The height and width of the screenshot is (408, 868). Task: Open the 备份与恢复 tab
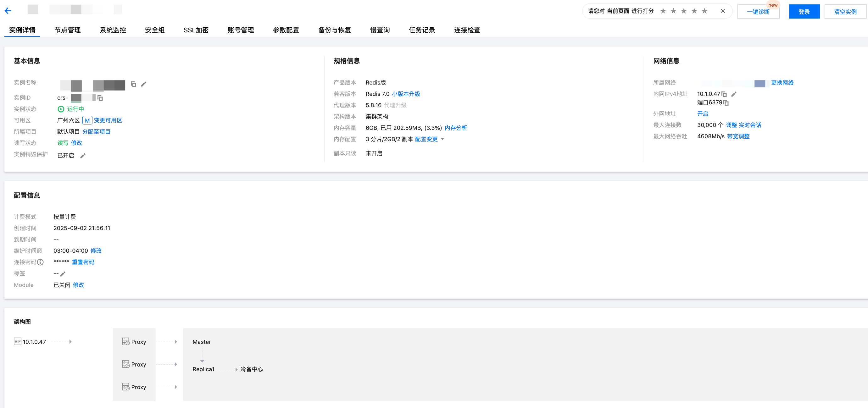click(x=335, y=30)
